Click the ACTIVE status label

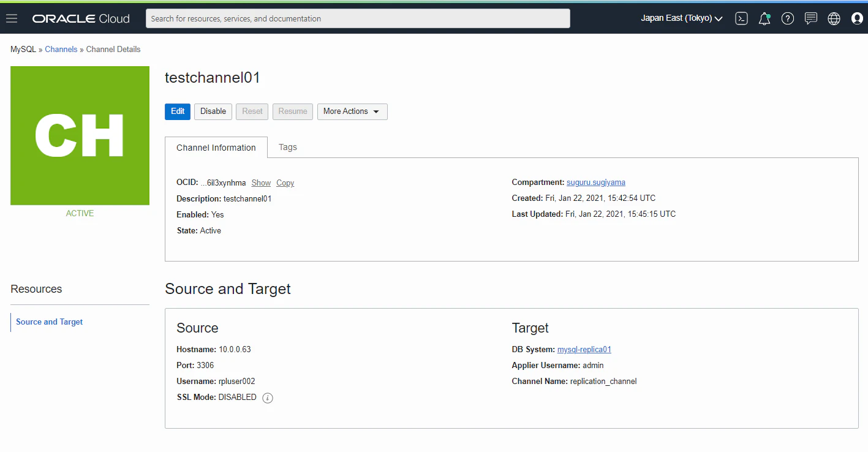click(x=80, y=213)
